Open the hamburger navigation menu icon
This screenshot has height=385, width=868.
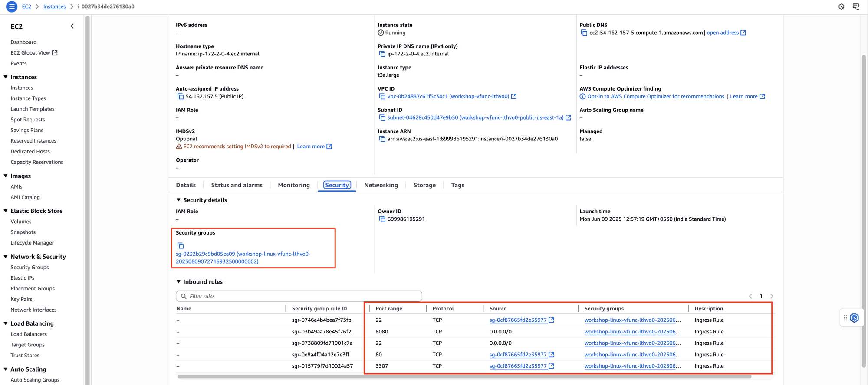(12, 7)
